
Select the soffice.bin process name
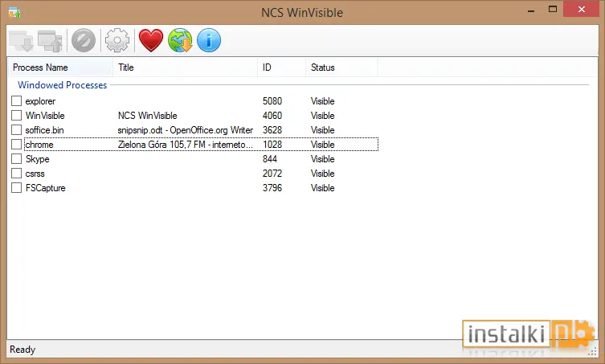44,130
